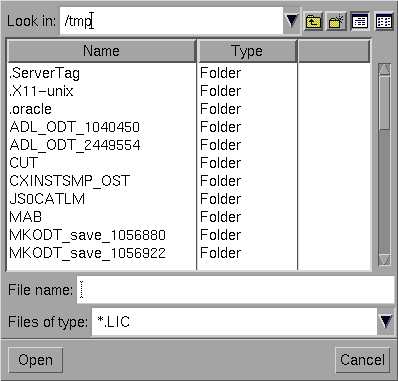The image size is (398, 381).
Task: Sort by the Name column header
Action: coord(101,51)
